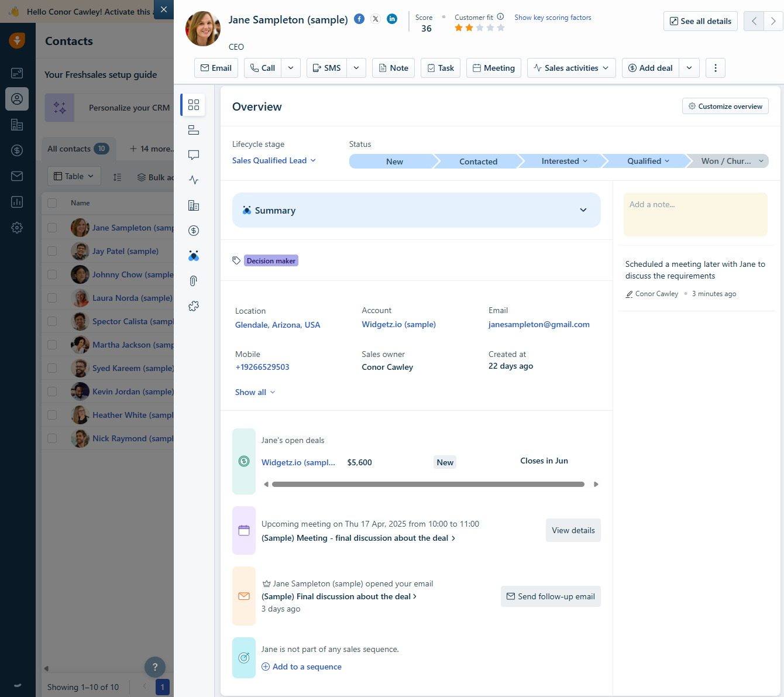Open the Files paperclip icon
Viewport: 784px width, 697px height.
point(194,281)
